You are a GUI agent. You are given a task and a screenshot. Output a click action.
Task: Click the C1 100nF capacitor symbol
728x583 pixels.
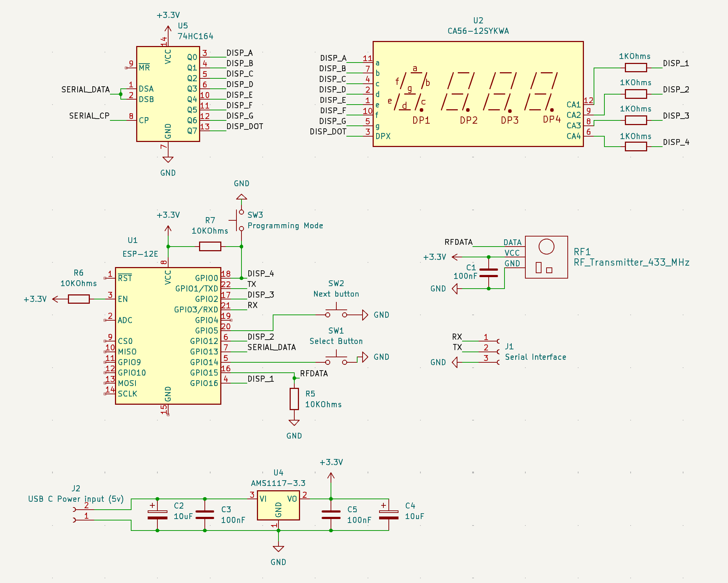point(489,273)
